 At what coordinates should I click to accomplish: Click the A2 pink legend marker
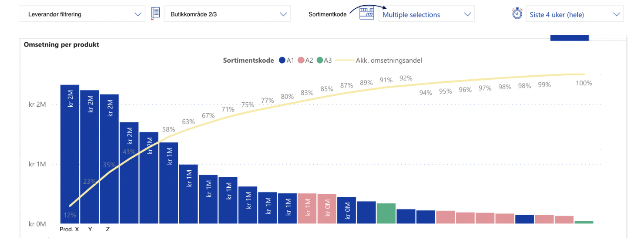click(x=301, y=60)
